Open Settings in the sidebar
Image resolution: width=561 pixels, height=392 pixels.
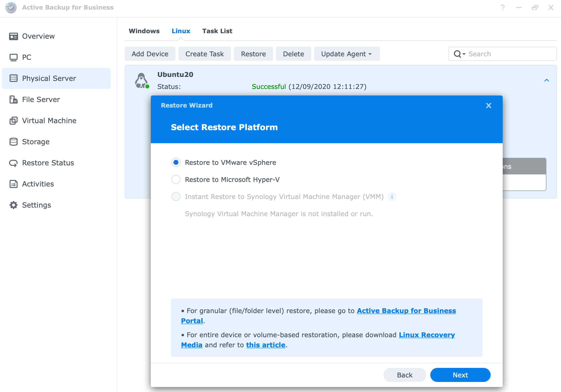tap(56, 205)
